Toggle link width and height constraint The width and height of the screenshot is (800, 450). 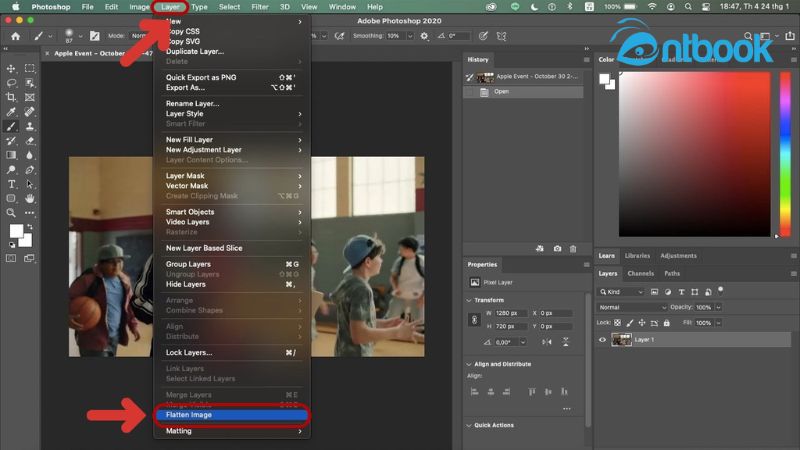pos(474,320)
